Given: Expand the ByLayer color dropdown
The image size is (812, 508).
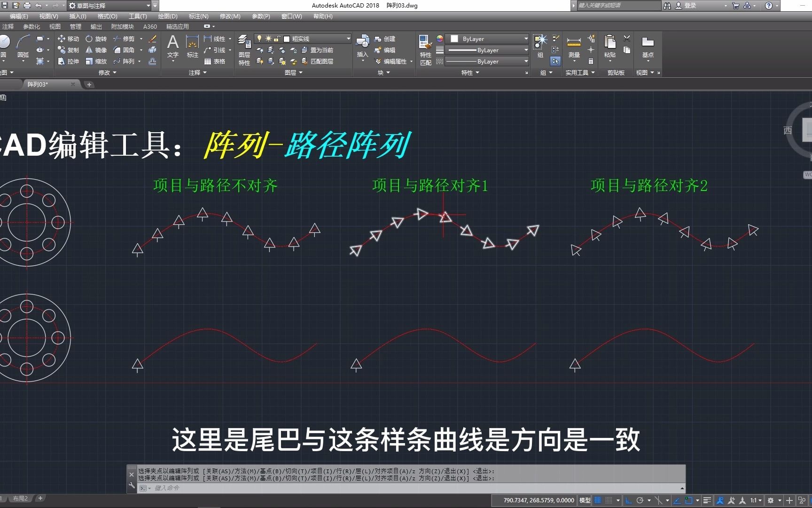Looking at the screenshot, I should click(x=525, y=39).
